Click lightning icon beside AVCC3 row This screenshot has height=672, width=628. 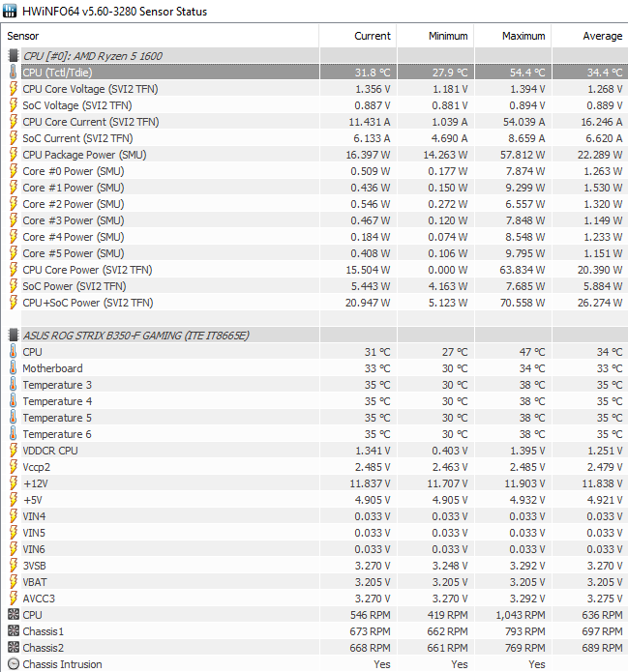click(x=14, y=599)
